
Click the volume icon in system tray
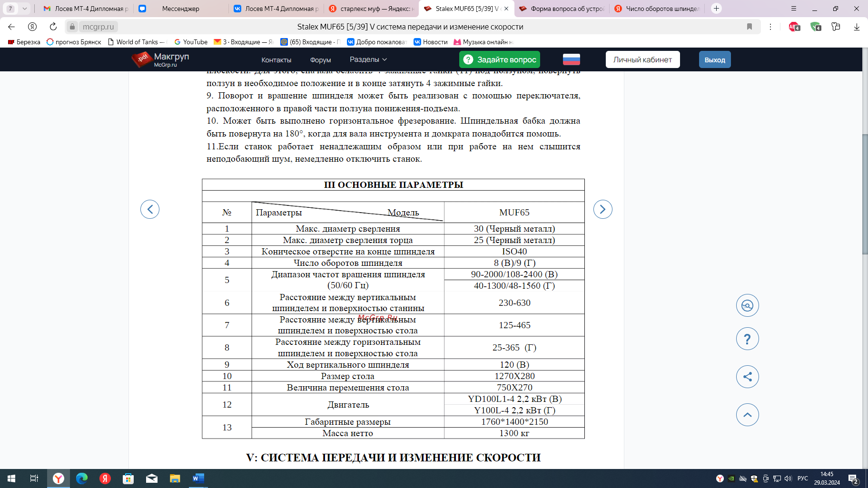[788, 478]
